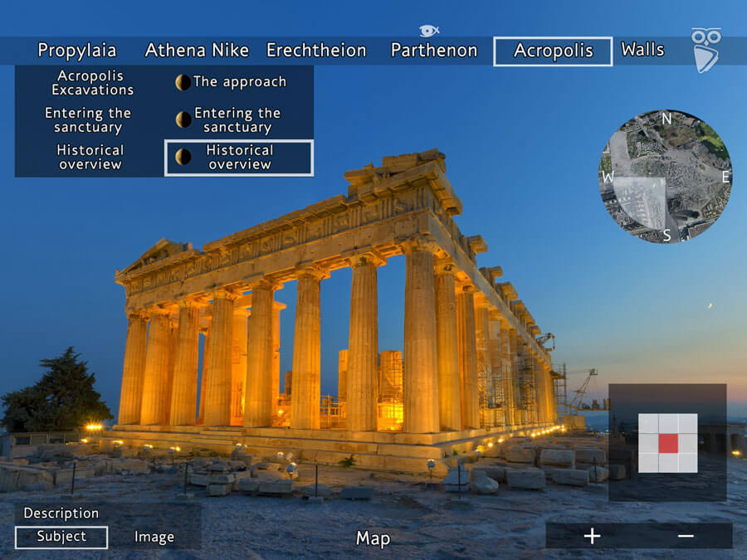The width and height of the screenshot is (747, 560).
Task: Switch to the Image view
Action: [x=154, y=537]
